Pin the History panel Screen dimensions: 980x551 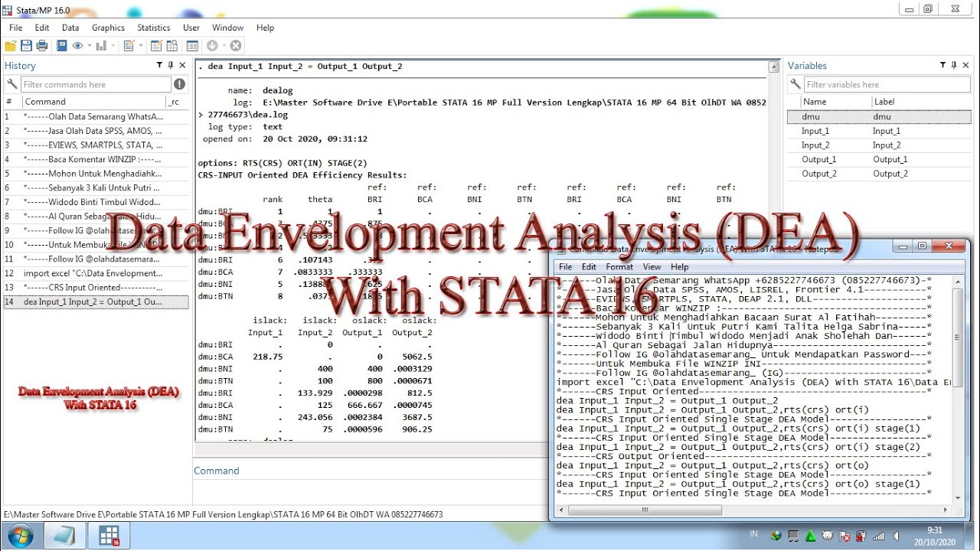click(x=171, y=66)
